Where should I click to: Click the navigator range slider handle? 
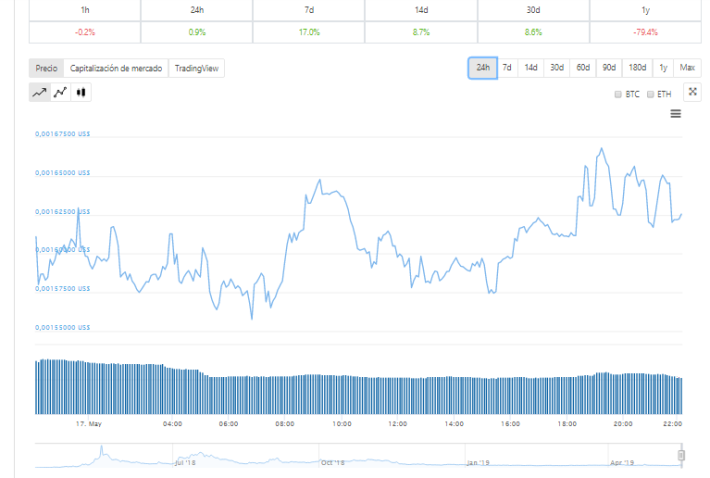coord(681,455)
